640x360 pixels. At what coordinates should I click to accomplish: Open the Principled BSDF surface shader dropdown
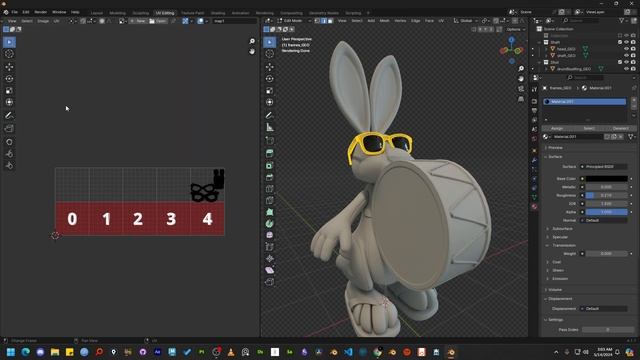604,167
